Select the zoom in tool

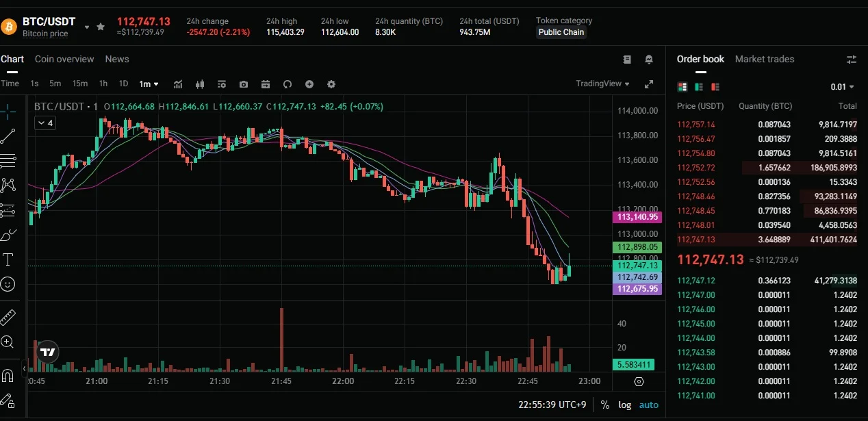click(x=8, y=342)
